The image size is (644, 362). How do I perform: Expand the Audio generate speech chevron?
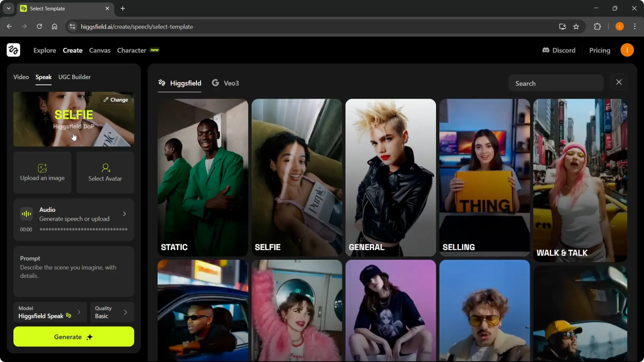(x=124, y=214)
